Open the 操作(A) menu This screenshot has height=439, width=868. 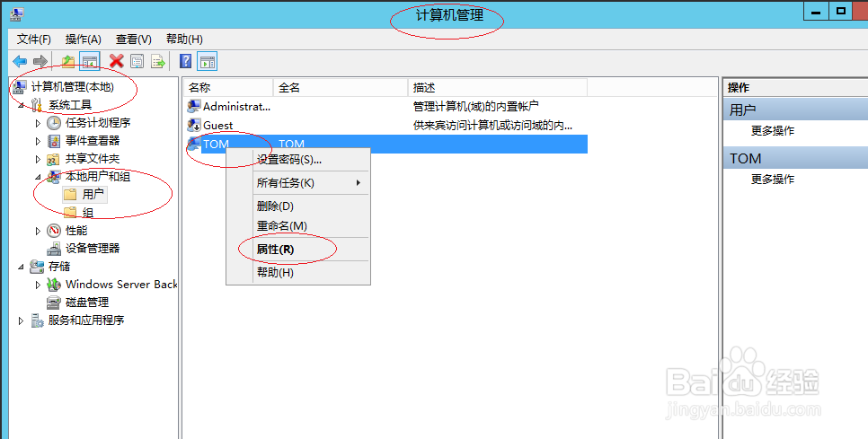83,40
